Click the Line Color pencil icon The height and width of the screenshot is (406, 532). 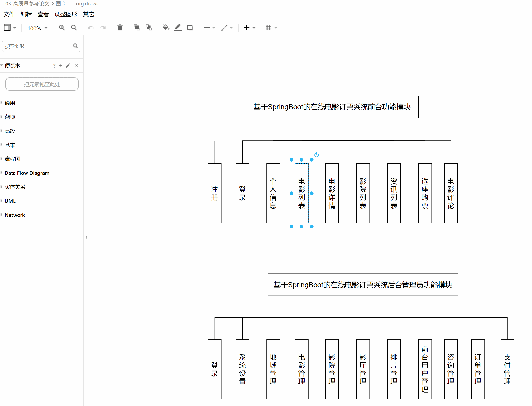[178, 28]
